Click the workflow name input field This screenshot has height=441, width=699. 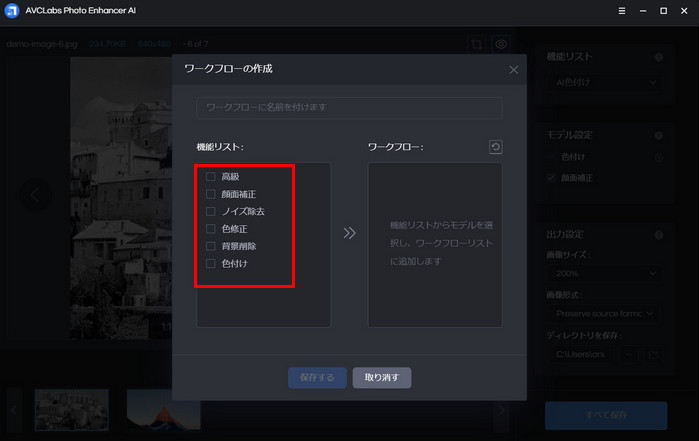[349, 107]
